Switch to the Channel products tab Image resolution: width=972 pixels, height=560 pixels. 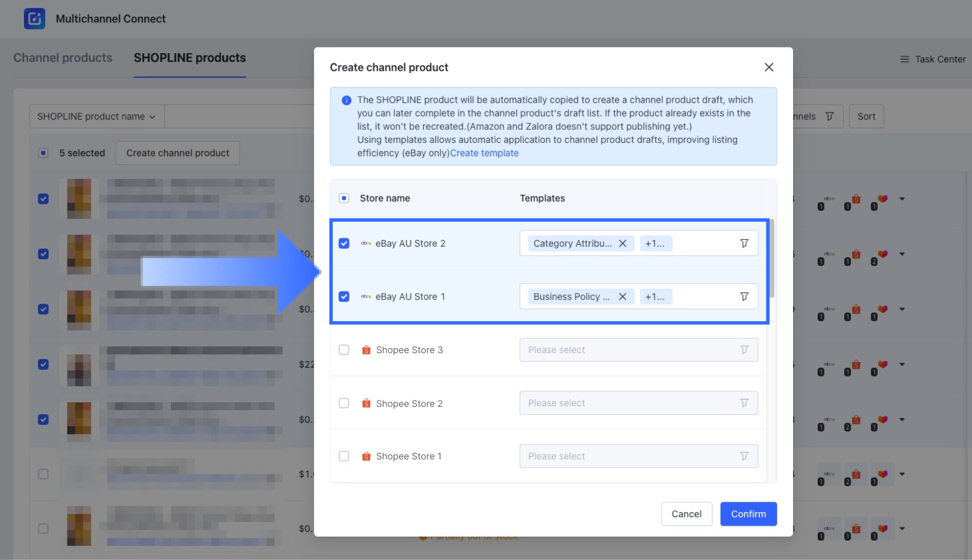(x=63, y=58)
